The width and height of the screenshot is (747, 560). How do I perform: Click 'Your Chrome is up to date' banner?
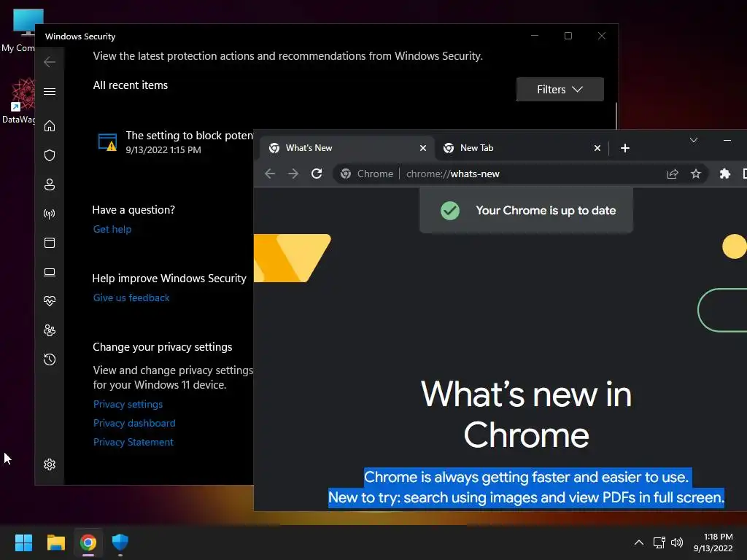(527, 211)
